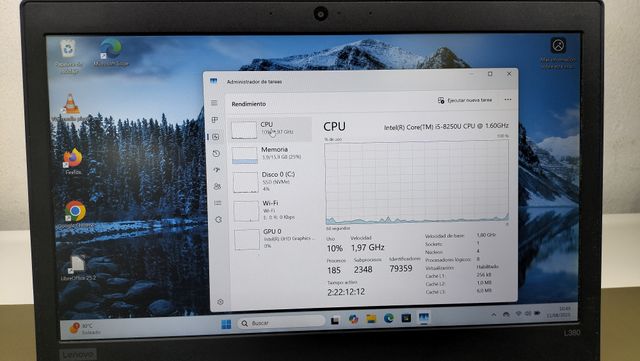Screen dimensions: 640x361
Task: Open Task View from the taskbar
Action: (335, 320)
